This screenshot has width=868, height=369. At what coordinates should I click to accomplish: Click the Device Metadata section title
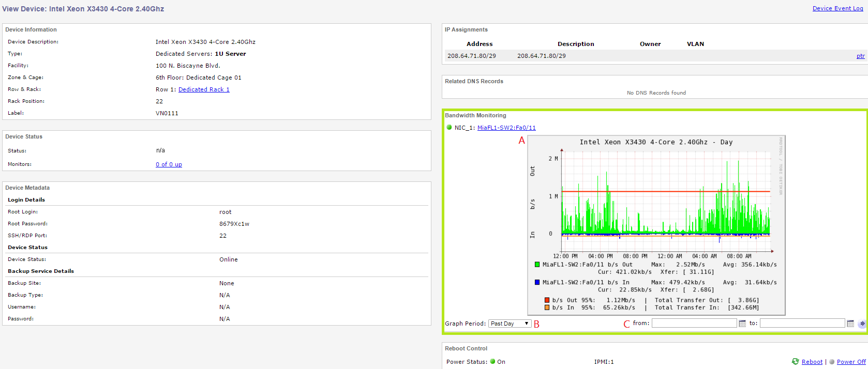tap(27, 188)
